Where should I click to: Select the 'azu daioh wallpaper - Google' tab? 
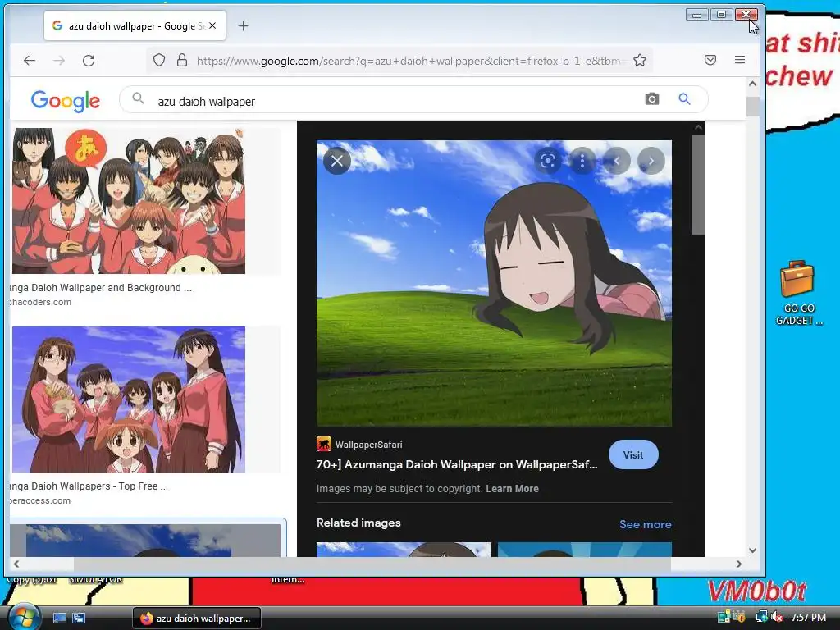pos(135,25)
